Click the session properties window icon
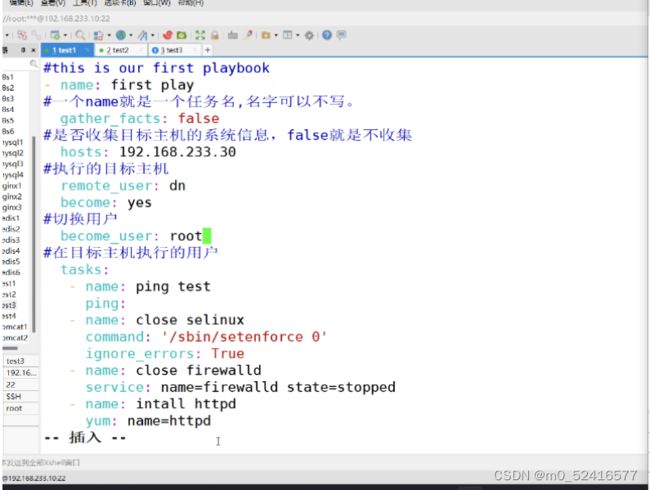Viewport: 650px width, 490px height. click(55, 35)
